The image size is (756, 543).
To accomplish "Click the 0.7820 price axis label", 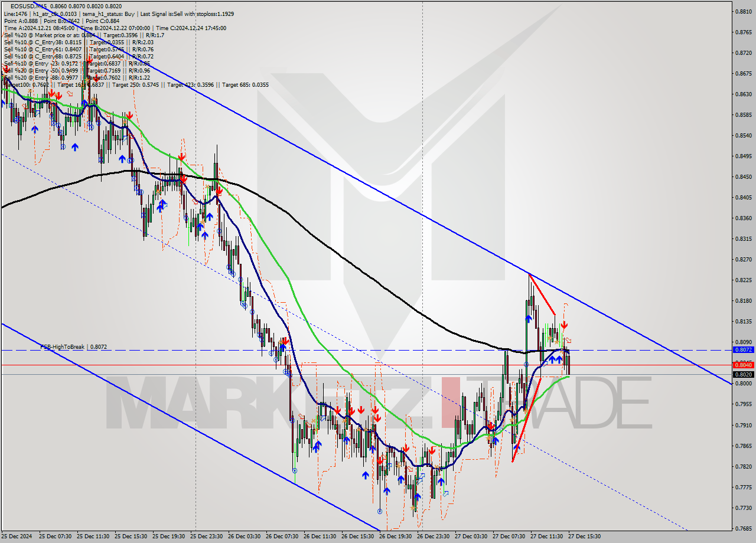I will click(742, 466).
